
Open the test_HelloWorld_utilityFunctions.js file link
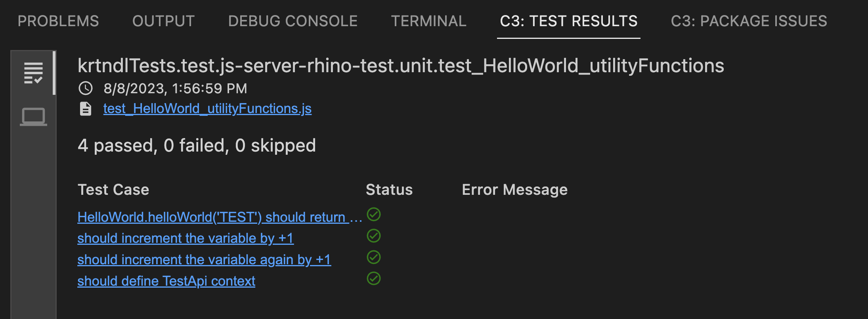(207, 108)
